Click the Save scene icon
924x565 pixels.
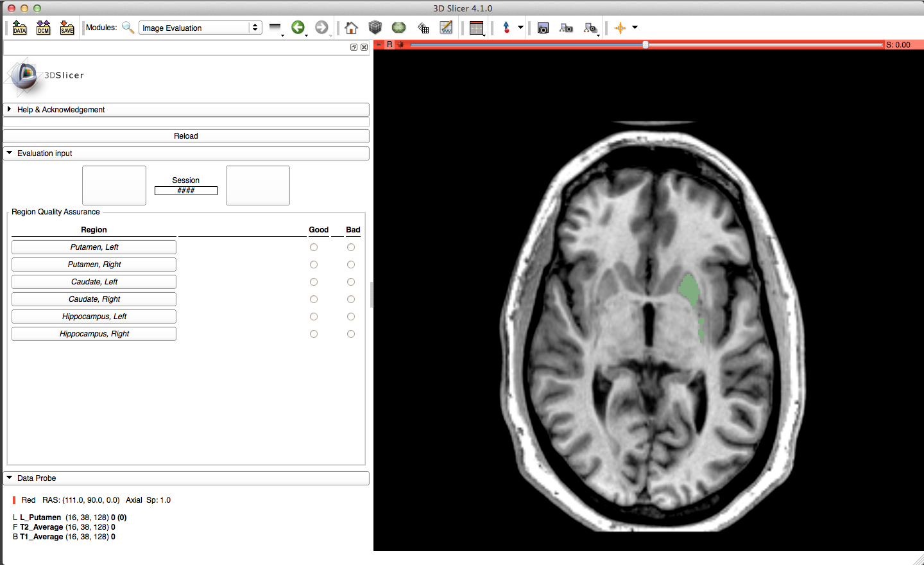coord(67,28)
